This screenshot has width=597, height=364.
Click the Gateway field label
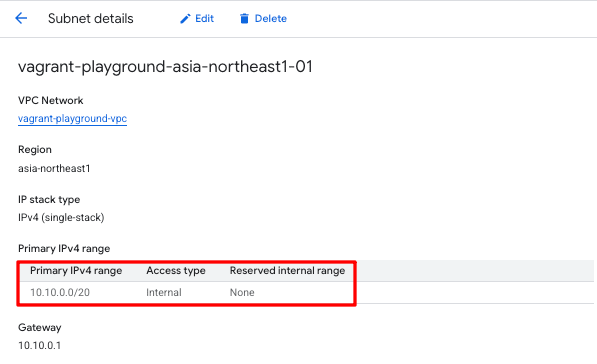click(x=40, y=327)
